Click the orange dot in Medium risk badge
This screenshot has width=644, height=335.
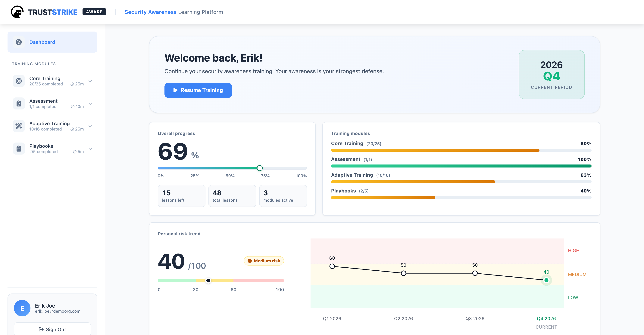point(249,261)
